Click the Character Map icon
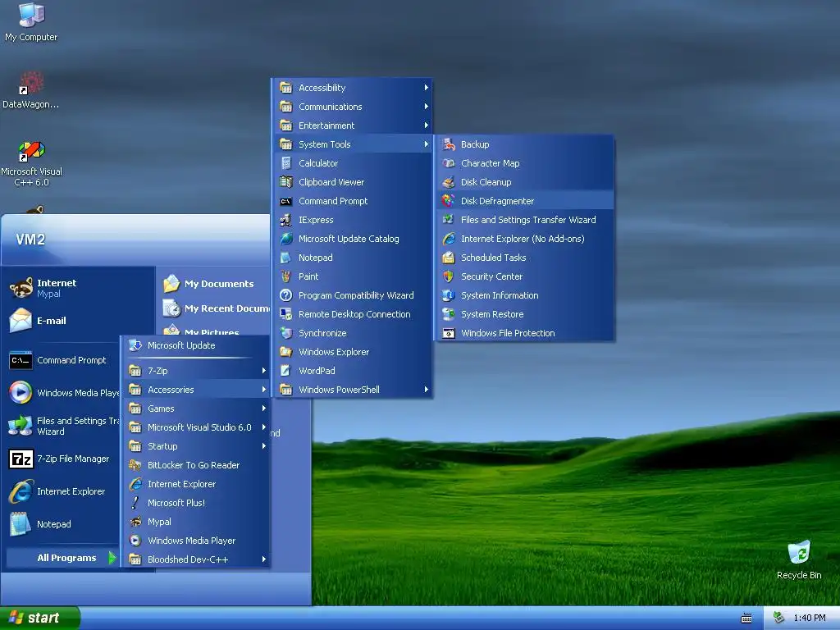This screenshot has width=840, height=630. pyautogui.click(x=449, y=163)
